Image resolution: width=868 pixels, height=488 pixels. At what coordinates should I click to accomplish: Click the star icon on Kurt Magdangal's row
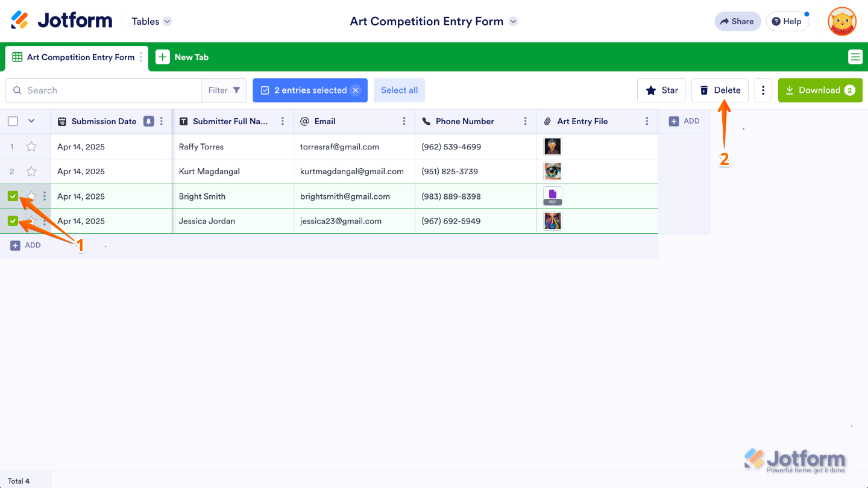[x=31, y=172]
